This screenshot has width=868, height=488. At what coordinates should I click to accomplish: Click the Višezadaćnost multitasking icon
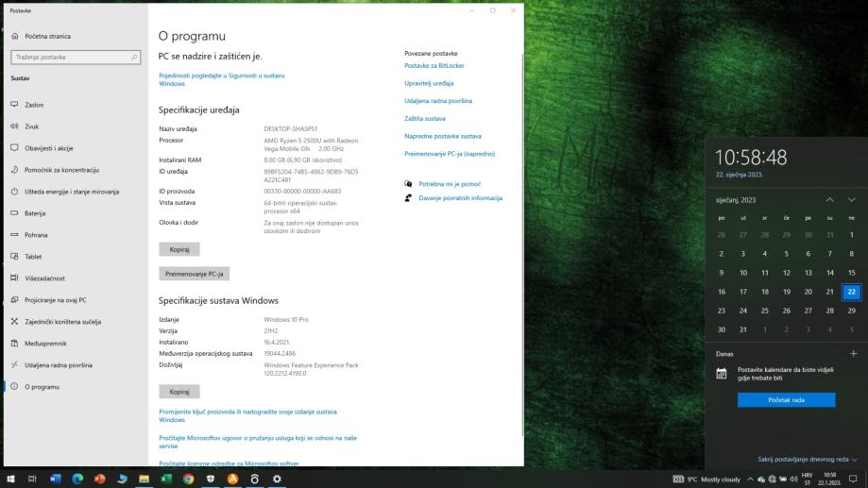point(14,278)
